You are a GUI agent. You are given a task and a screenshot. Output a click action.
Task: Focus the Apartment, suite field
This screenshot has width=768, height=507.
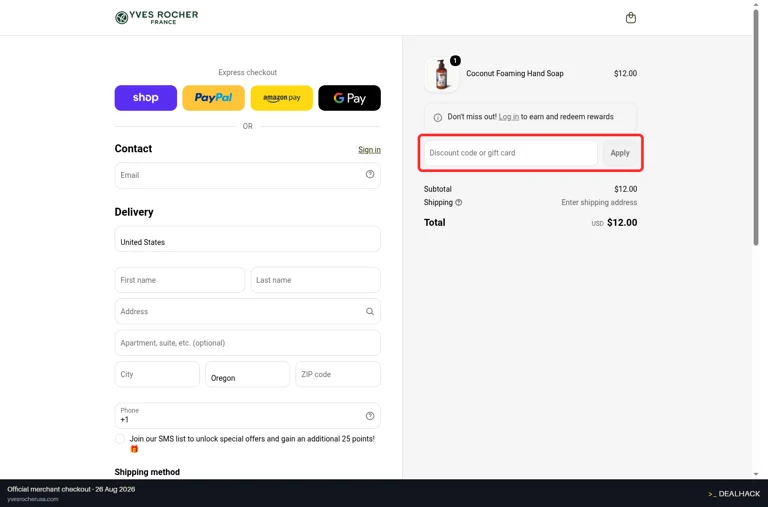click(x=247, y=343)
